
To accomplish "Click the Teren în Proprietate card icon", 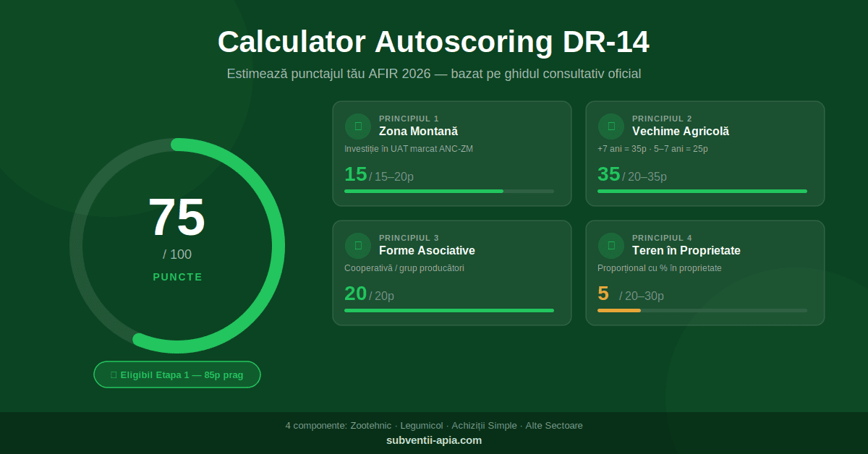I will pos(610,245).
